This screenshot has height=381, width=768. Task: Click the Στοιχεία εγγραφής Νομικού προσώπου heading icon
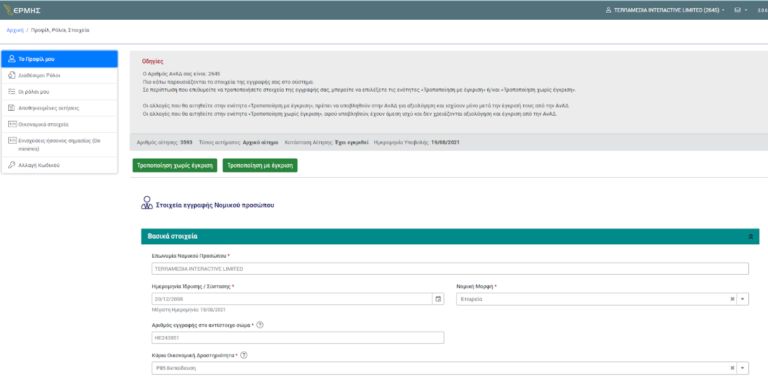(x=146, y=204)
